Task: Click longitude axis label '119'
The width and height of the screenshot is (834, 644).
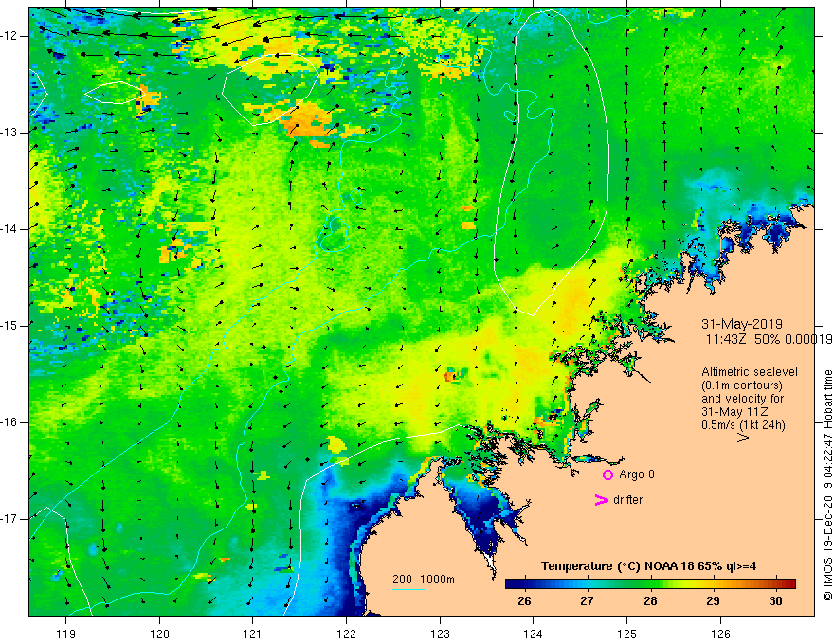Action: click(x=66, y=634)
